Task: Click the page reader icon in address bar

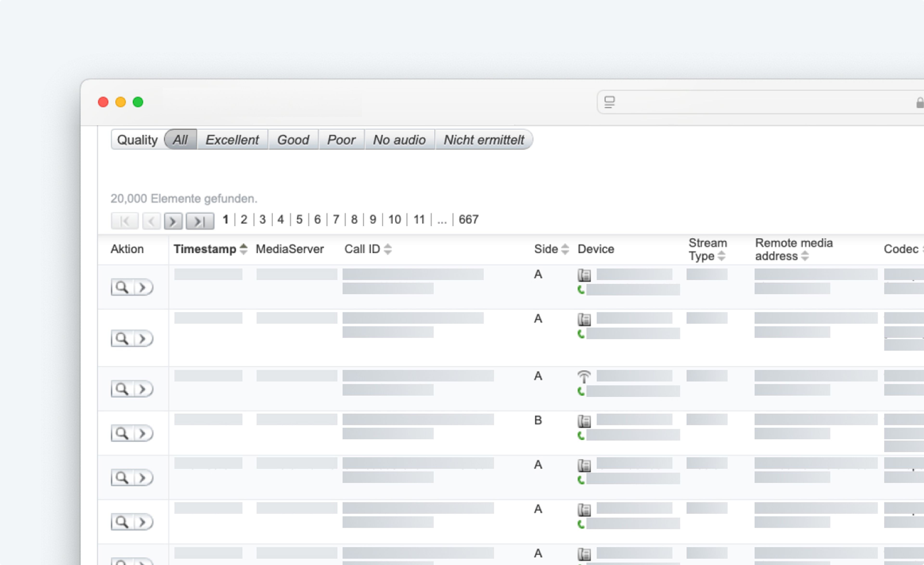Action: pyautogui.click(x=609, y=102)
